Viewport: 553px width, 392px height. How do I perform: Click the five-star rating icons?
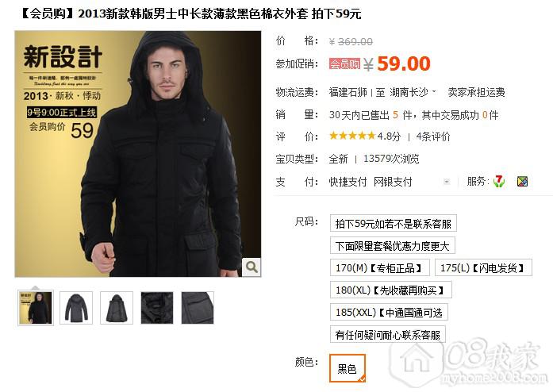pos(352,136)
